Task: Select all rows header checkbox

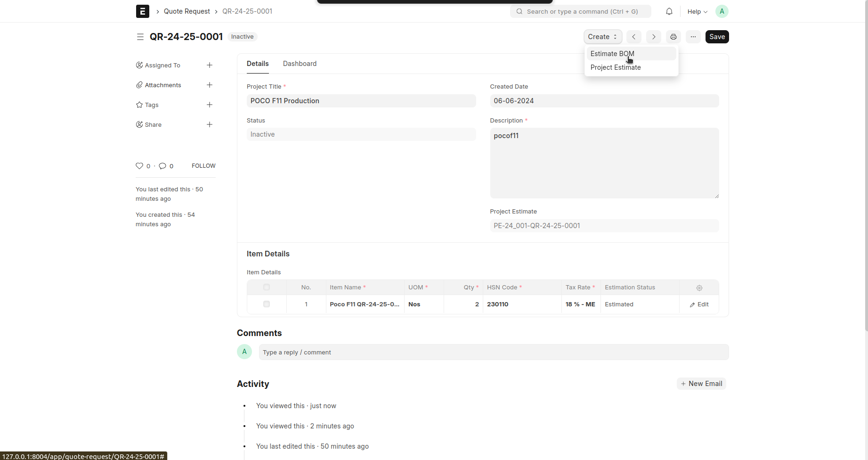Action: pyautogui.click(x=267, y=287)
